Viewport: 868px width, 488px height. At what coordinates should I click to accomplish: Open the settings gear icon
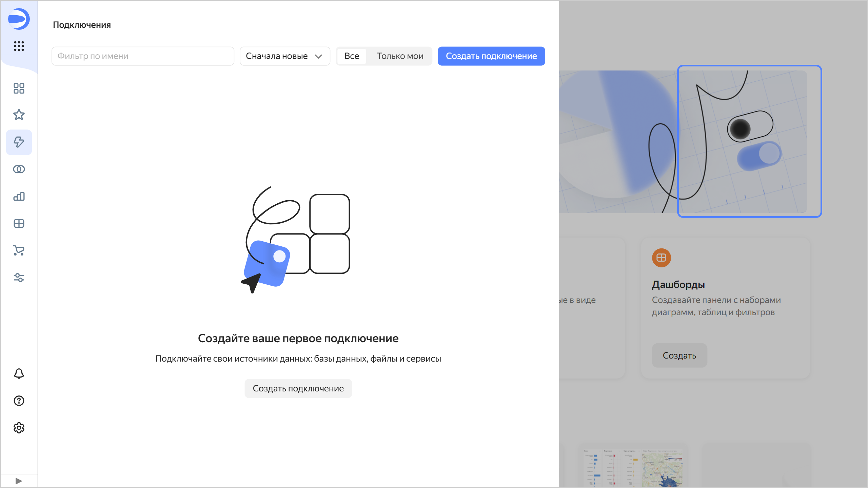19,428
